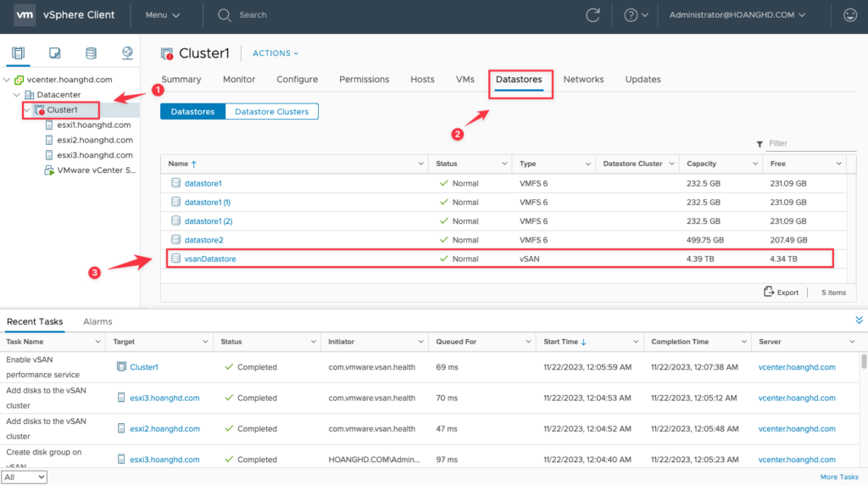Click the datastore icon beside datastore2
This screenshot has height=485, width=868.
click(x=176, y=240)
